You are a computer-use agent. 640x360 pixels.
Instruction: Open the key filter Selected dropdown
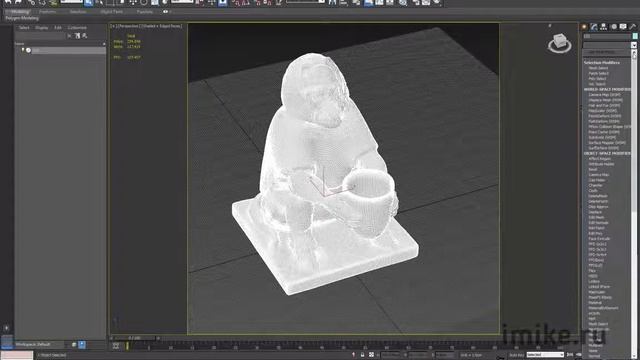pos(545,355)
